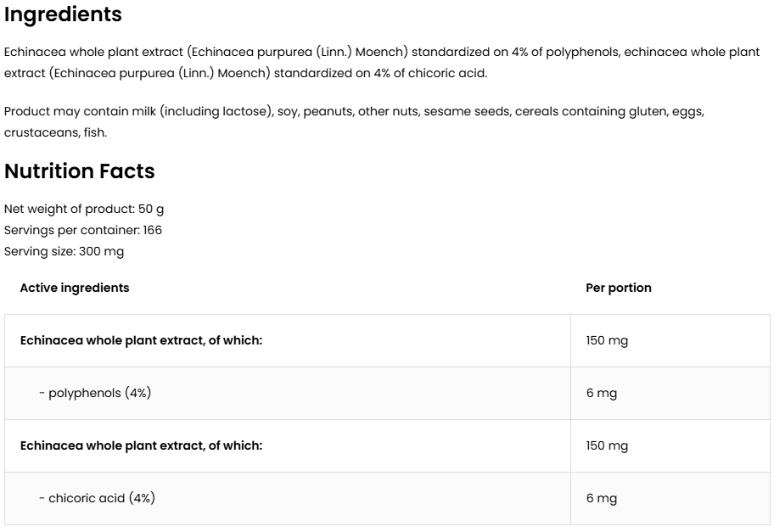The width and height of the screenshot is (774, 532).
Task: Click the 'Active ingredients' column header
Action: (x=75, y=288)
